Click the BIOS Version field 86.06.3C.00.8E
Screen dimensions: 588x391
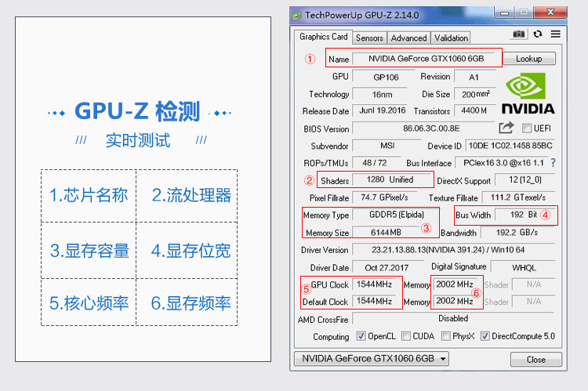[x=424, y=129]
